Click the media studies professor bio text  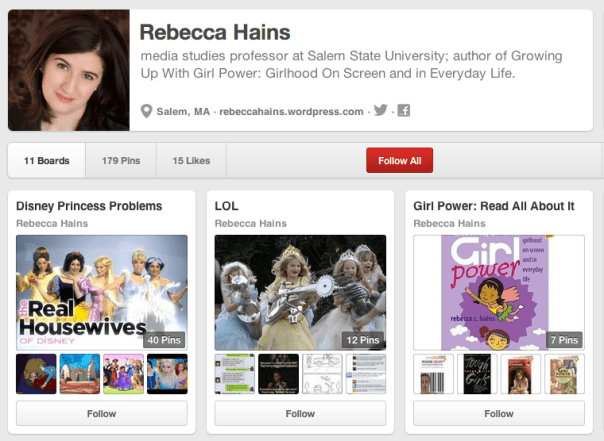tap(351, 64)
